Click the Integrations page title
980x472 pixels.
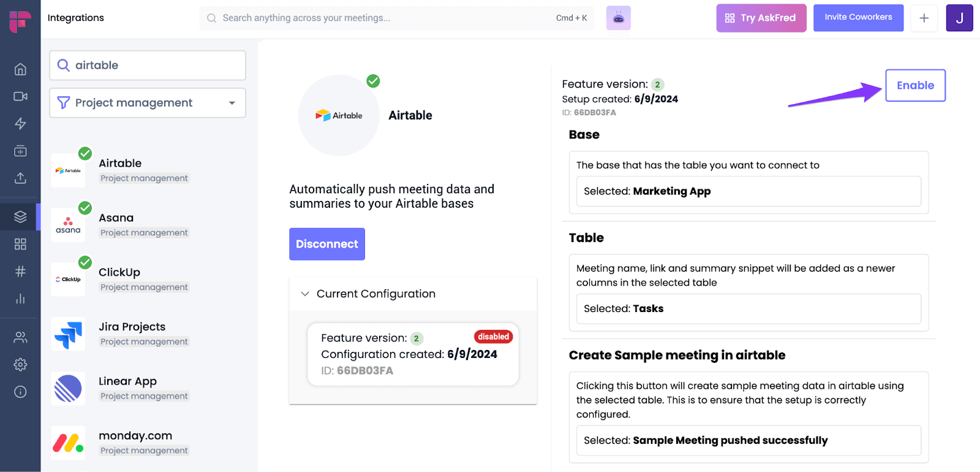76,18
